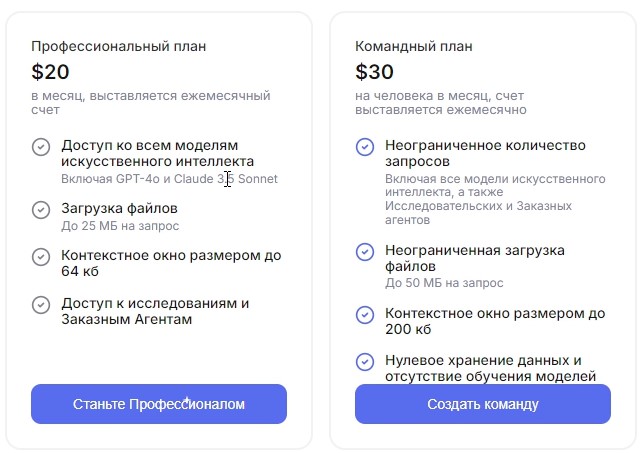This screenshot has height=453, width=644.
Task: Click checkmark icon beside "Контекстное окно размером до 200 кб"
Action: 365,314
